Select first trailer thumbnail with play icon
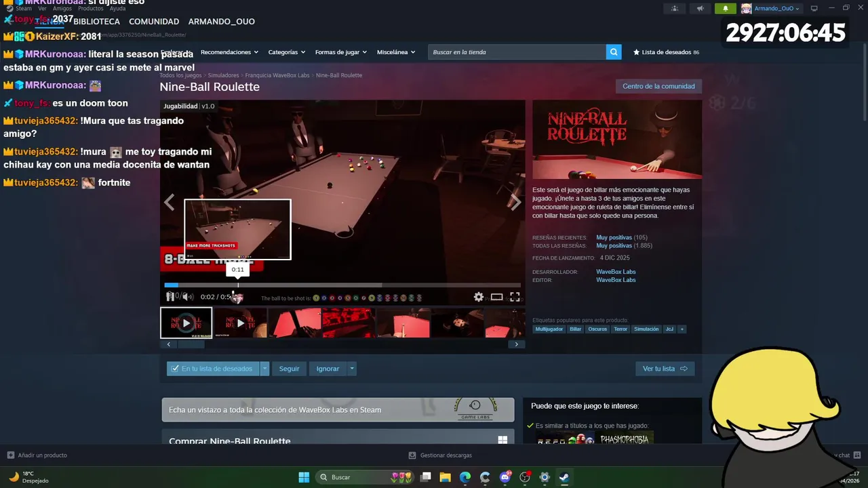The image size is (868, 488). tap(186, 323)
